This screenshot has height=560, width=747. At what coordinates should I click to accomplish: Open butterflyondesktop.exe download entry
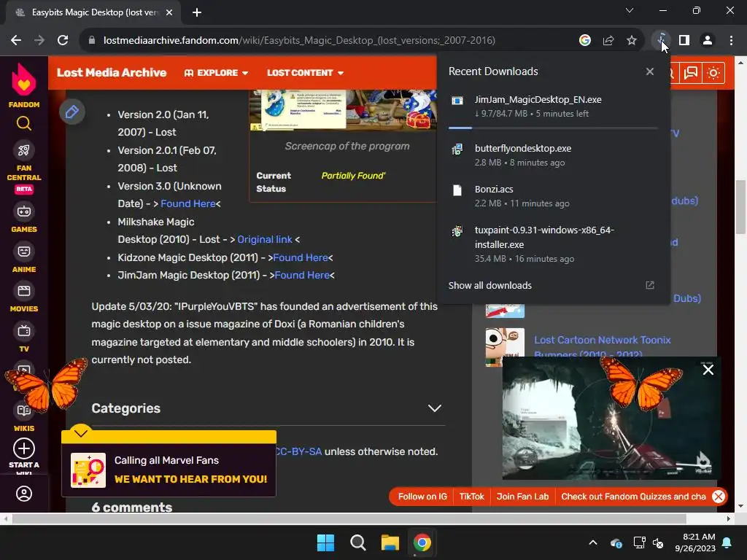coord(553,155)
